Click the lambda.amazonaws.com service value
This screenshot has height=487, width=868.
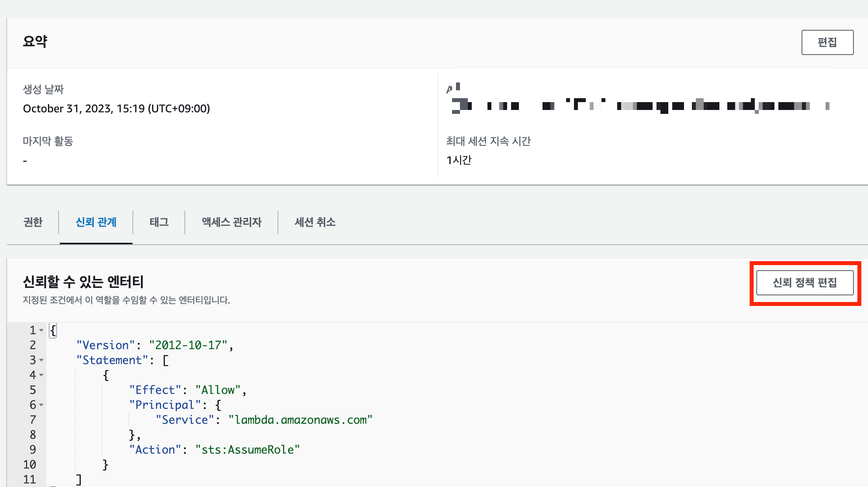[300, 420]
